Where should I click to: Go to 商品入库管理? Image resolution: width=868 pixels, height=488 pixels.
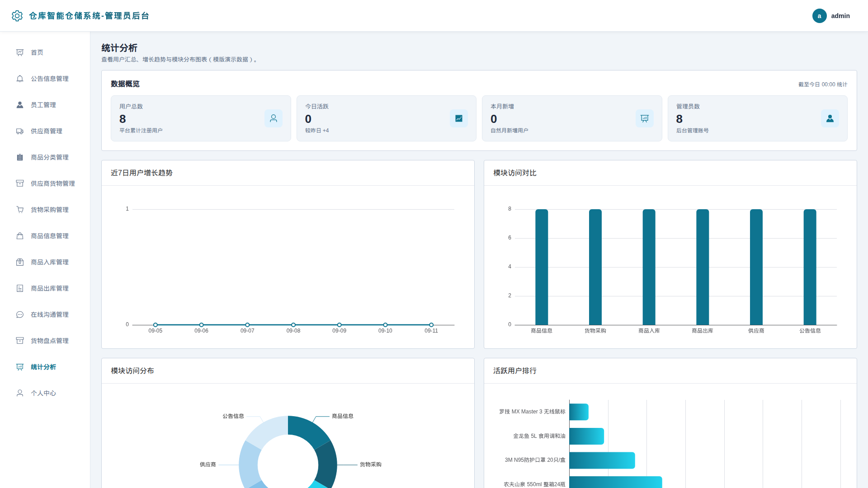pyautogui.click(x=45, y=262)
